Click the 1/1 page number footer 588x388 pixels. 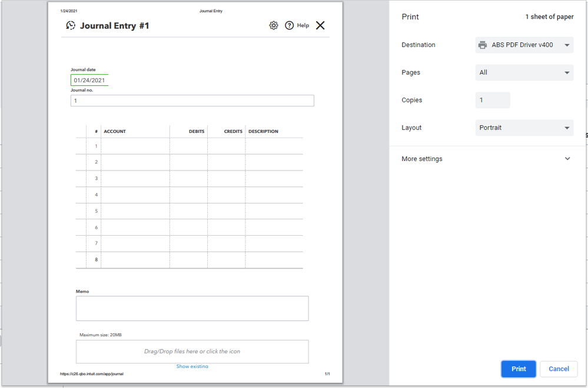point(327,374)
